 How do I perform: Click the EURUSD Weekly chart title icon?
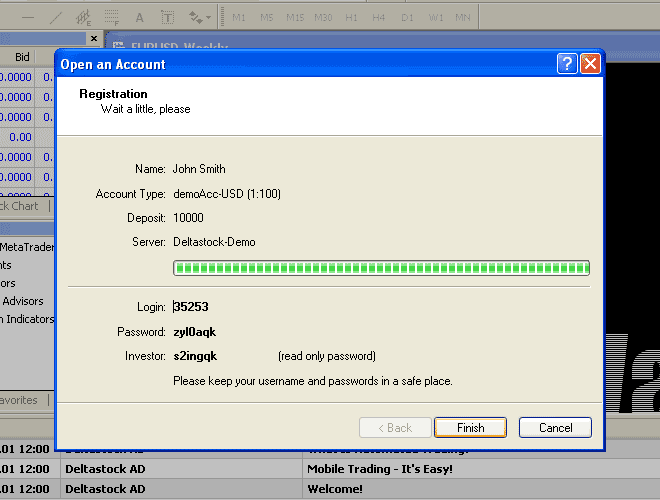(119, 45)
